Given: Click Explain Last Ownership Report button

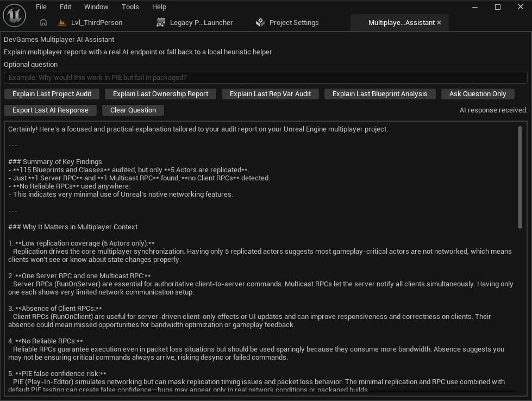Looking at the screenshot, I should [x=160, y=94].
